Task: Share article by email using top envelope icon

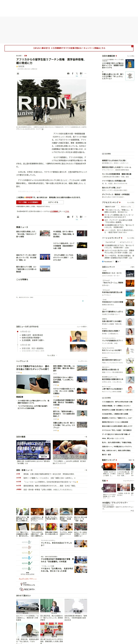Action: pyautogui.click(x=68, y=74)
